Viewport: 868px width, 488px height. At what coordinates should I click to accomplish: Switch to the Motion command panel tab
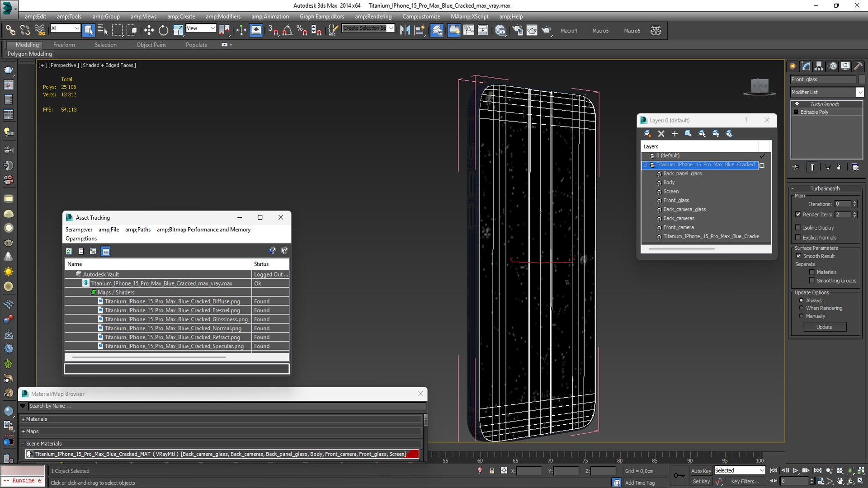(x=832, y=66)
